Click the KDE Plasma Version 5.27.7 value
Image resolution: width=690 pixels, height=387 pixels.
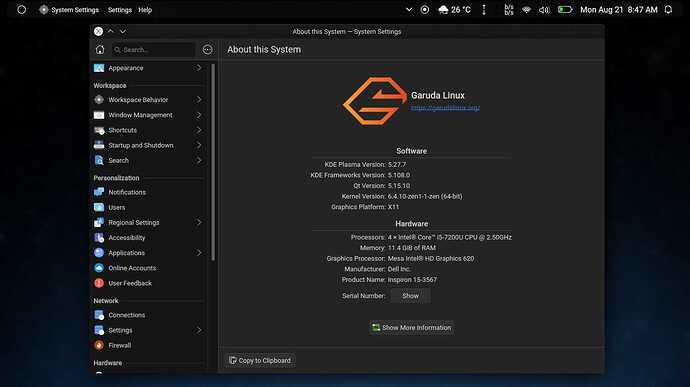[396, 165]
